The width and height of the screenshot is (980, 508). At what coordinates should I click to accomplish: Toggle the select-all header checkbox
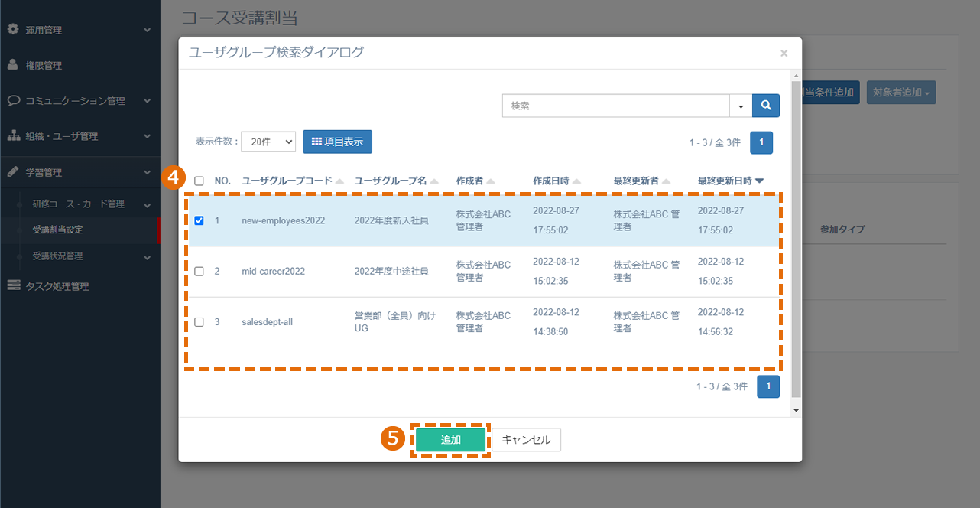click(200, 181)
